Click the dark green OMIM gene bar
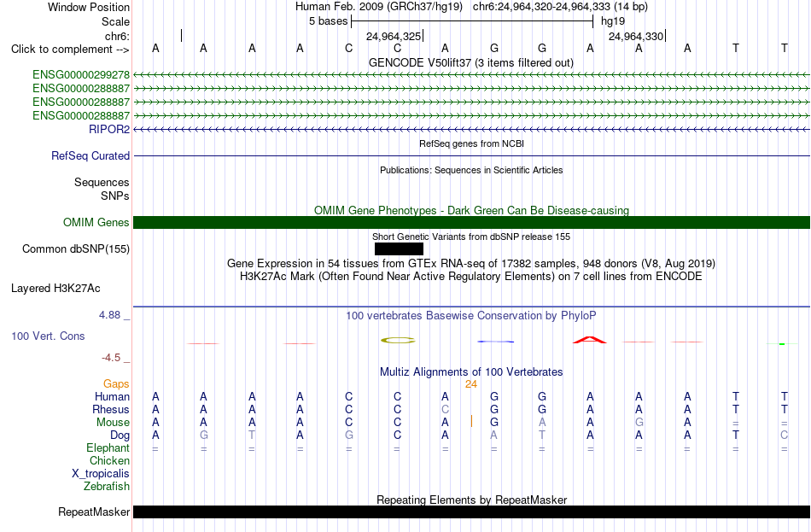Viewport: 811px width, 532px height. [x=471, y=223]
